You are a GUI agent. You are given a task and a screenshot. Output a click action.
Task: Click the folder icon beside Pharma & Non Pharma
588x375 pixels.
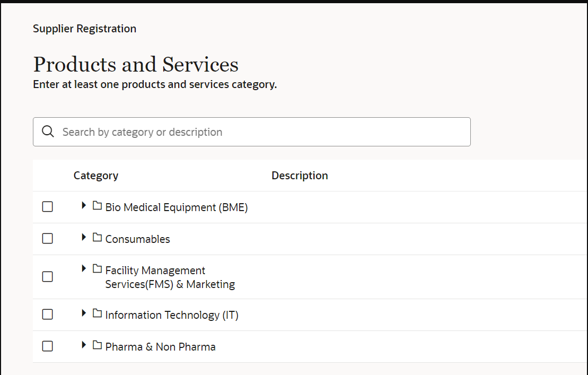[x=97, y=345]
